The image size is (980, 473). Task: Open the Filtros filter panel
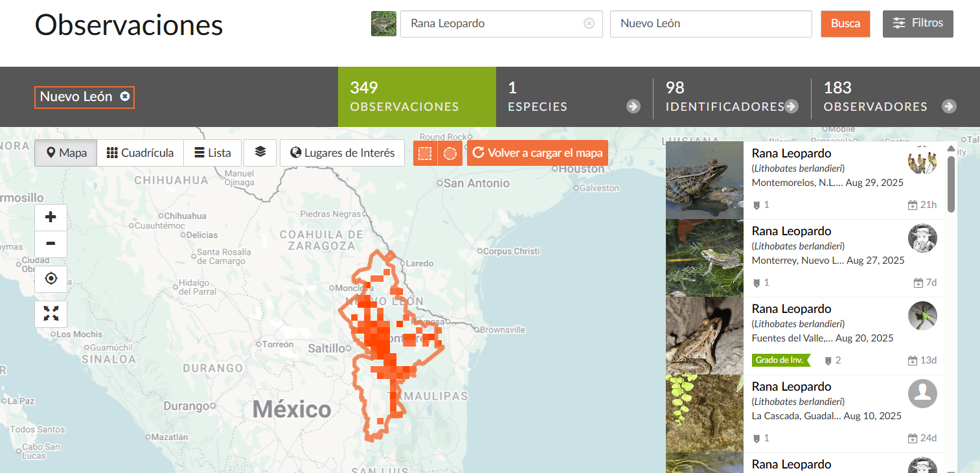pyautogui.click(x=918, y=23)
